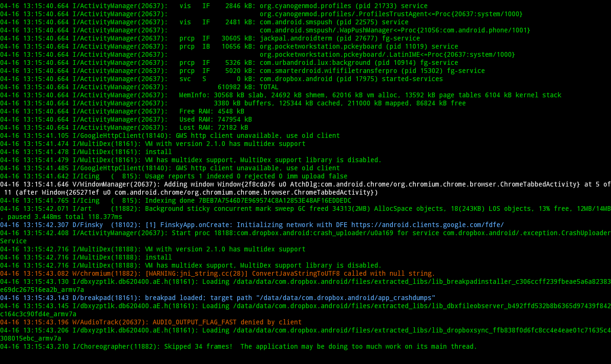Select the lib_dropboxsync loading line
611x364 pixels.
tap(305, 331)
